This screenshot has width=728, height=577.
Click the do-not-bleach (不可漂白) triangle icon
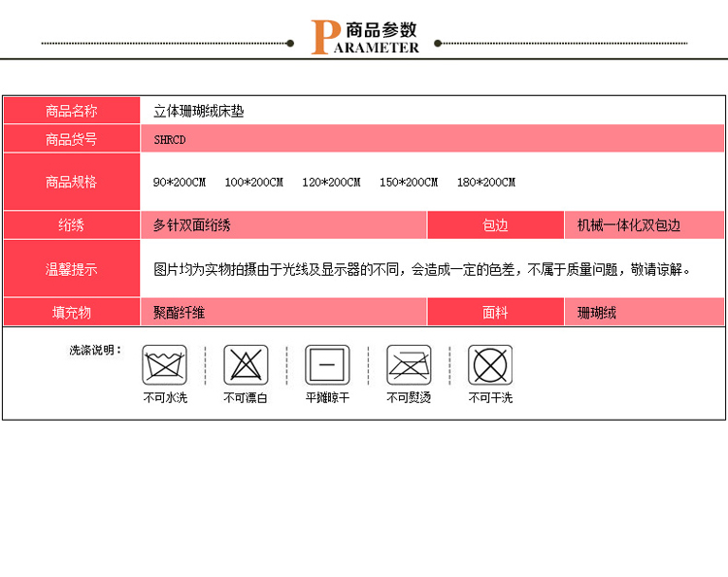246,365
